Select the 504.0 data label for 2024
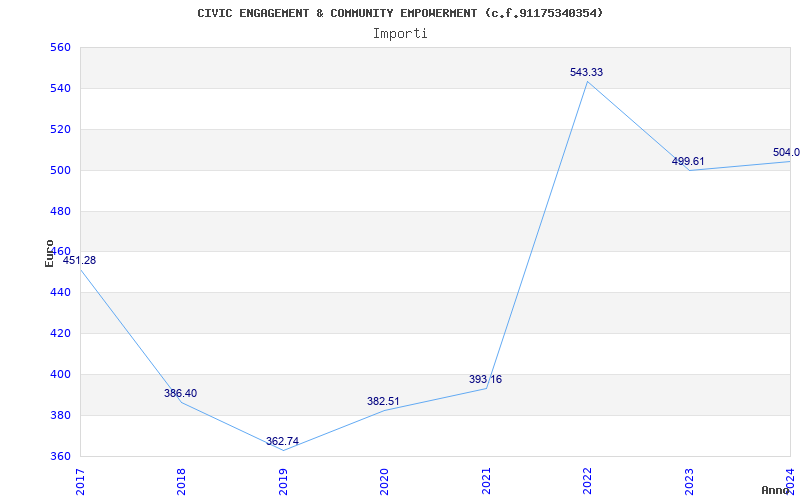This screenshot has height=500, width=800. click(786, 153)
